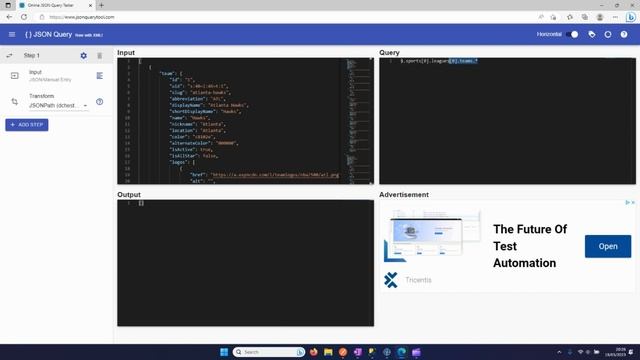Click the JSON Query logo title
This screenshot has width=640, height=360.
pyautogui.click(x=49, y=35)
